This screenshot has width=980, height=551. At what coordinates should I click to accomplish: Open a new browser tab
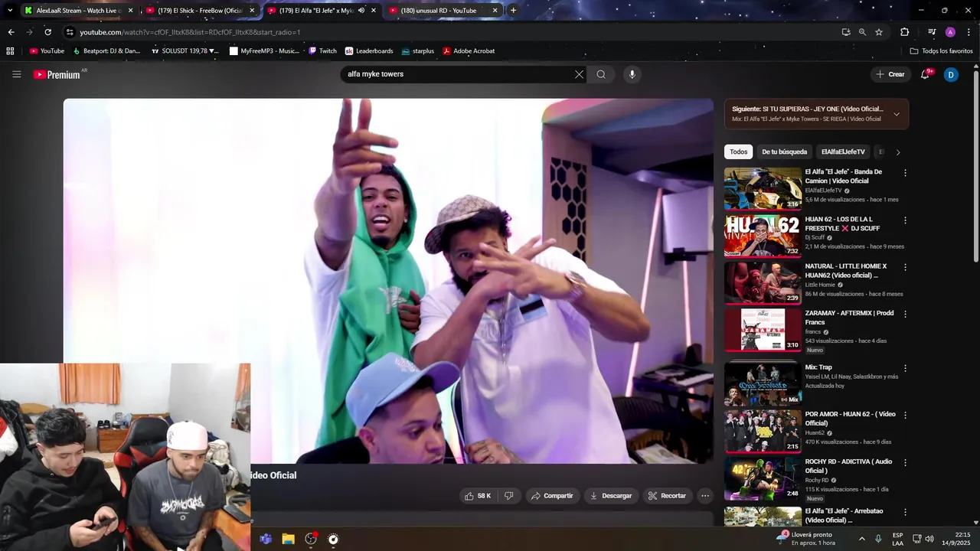point(513,11)
